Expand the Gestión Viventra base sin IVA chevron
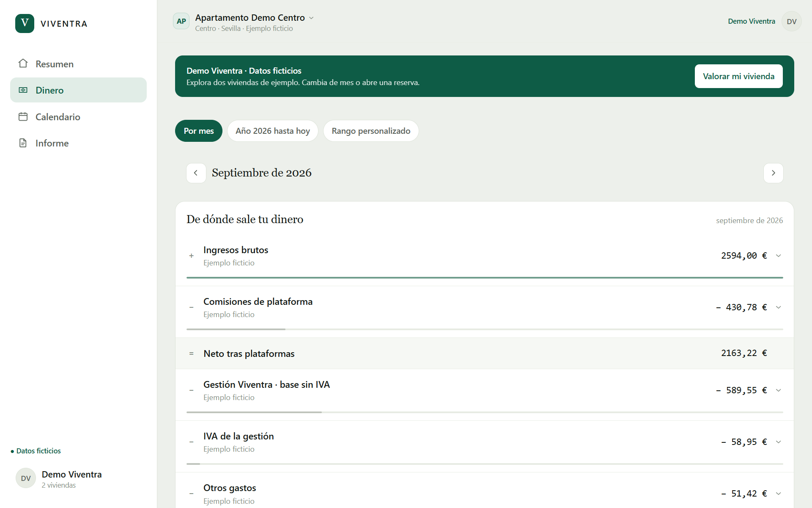The image size is (812, 508). [778, 390]
